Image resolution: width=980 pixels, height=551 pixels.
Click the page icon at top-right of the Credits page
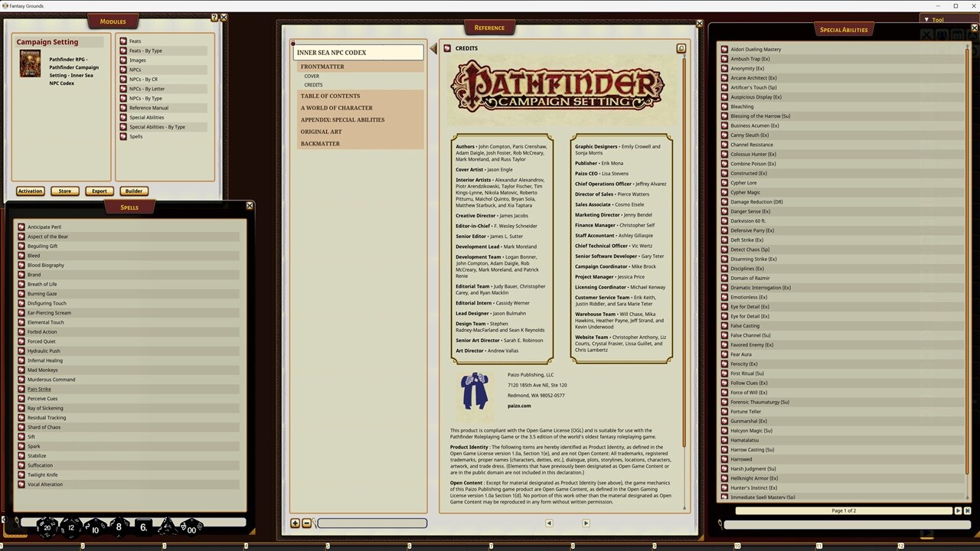coord(681,48)
